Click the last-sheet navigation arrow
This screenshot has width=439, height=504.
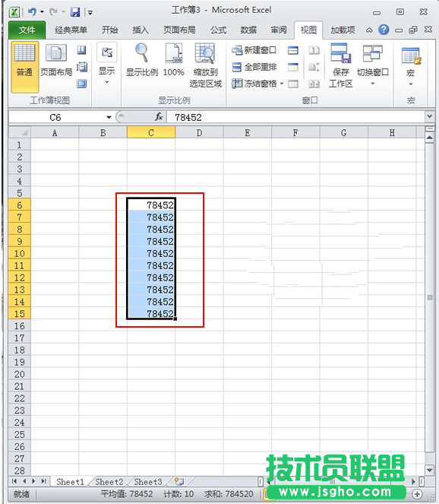(x=44, y=481)
